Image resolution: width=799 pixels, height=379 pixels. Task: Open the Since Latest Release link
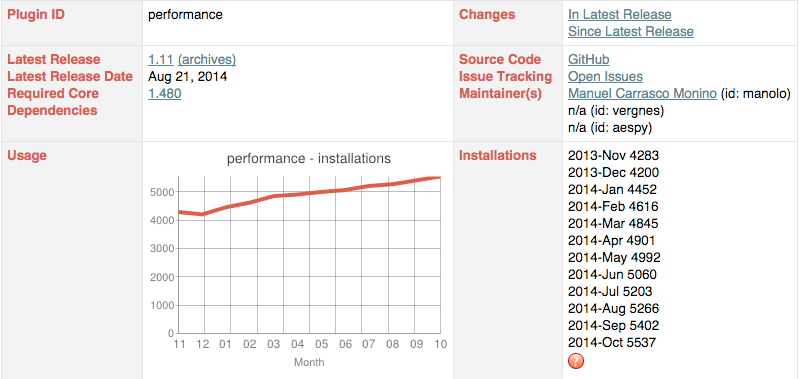[631, 32]
